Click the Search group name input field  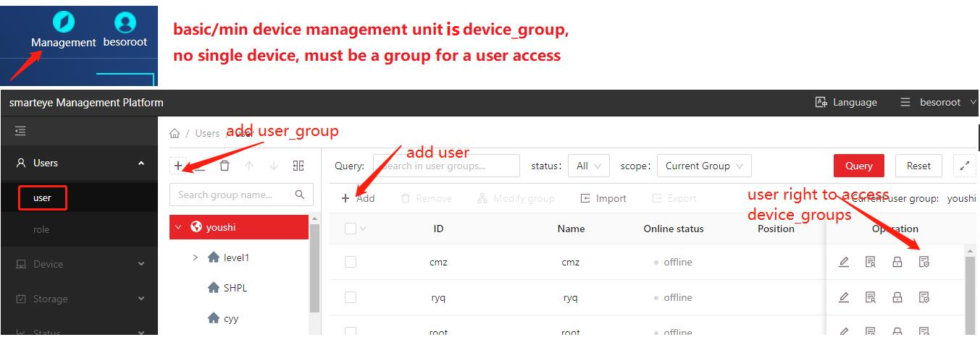(x=235, y=195)
